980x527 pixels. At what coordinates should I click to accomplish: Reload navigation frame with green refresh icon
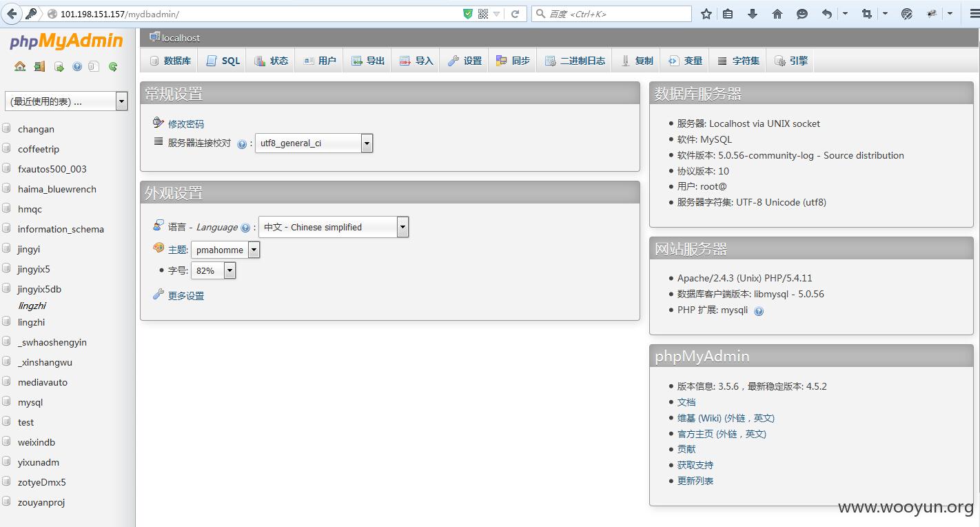[113, 67]
